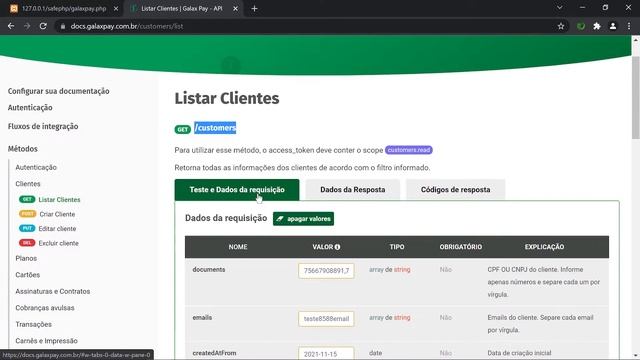Viewport: 640px width, 360px height.
Task: Open a new browser tab with plus
Action: 254,9
